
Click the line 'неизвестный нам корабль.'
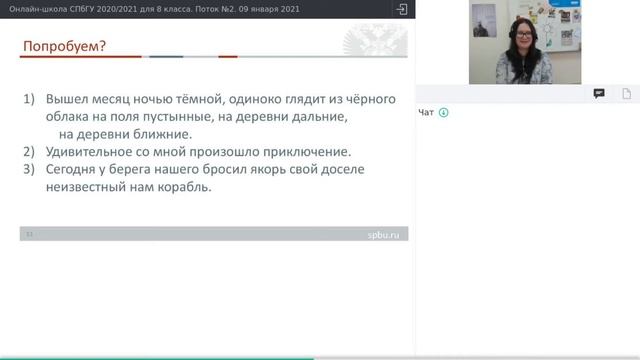129,187
